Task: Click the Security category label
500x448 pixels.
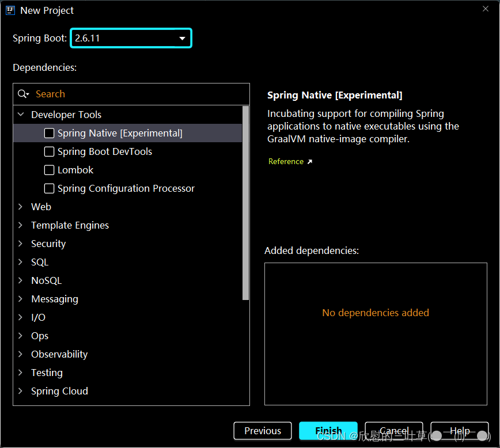Action: click(x=48, y=244)
